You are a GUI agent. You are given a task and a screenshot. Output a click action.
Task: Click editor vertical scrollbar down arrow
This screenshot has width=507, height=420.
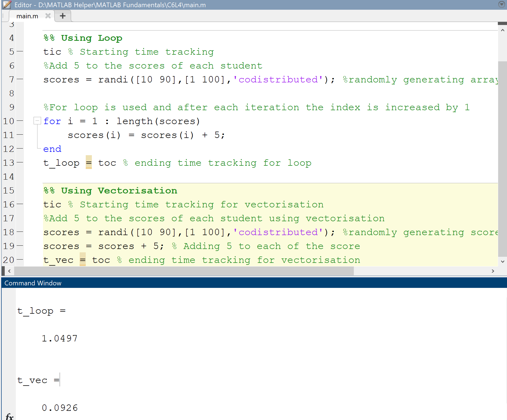(503, 261)
